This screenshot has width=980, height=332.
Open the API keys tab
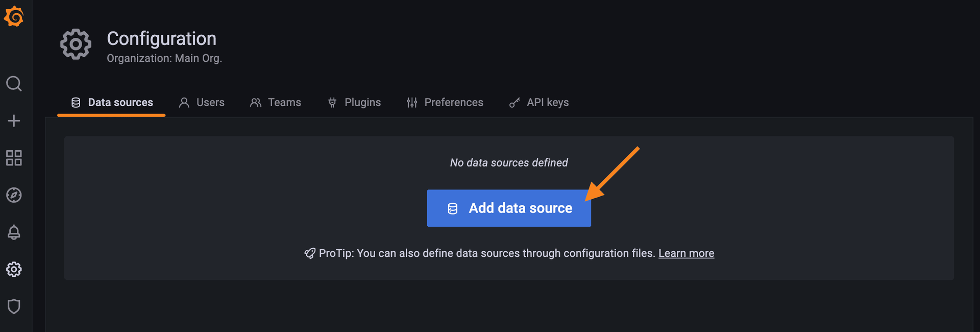point(539,103)
